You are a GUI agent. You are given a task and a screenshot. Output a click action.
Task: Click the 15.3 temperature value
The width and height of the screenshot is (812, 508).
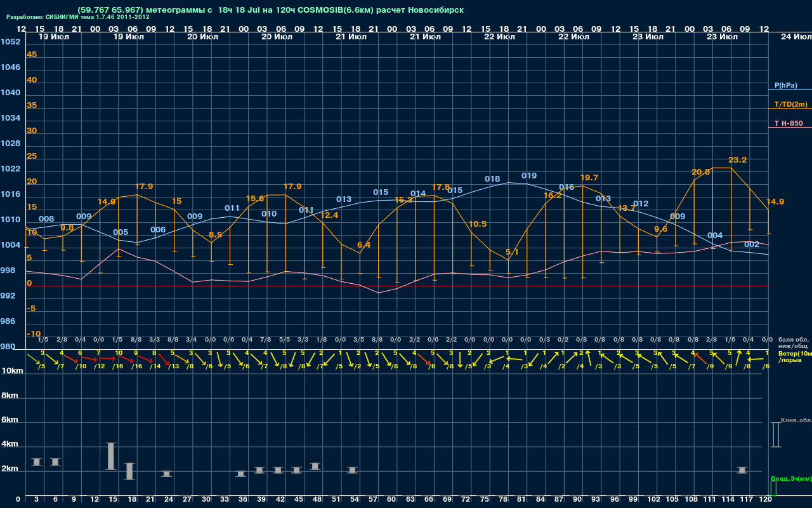coord(403,200)
